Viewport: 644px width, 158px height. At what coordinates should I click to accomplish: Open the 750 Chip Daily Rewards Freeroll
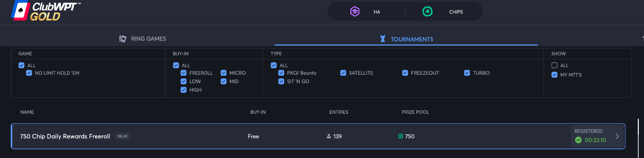coord(65,136)
